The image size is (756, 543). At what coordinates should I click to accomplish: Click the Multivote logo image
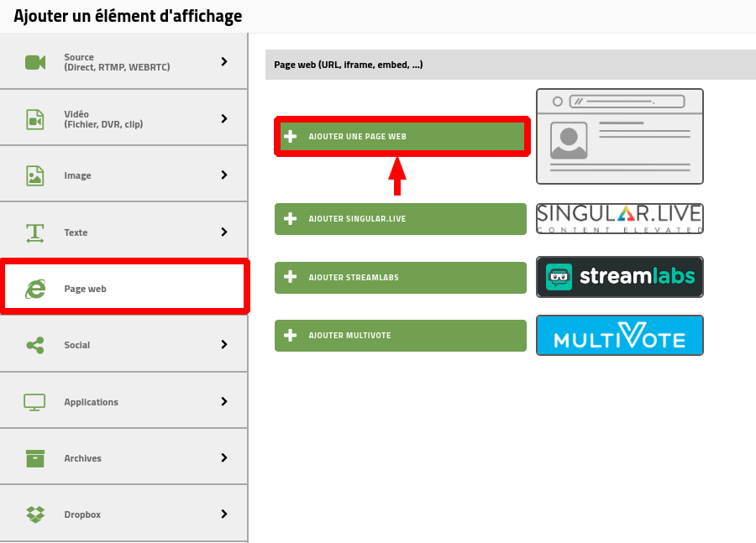[x=620, y=336]
